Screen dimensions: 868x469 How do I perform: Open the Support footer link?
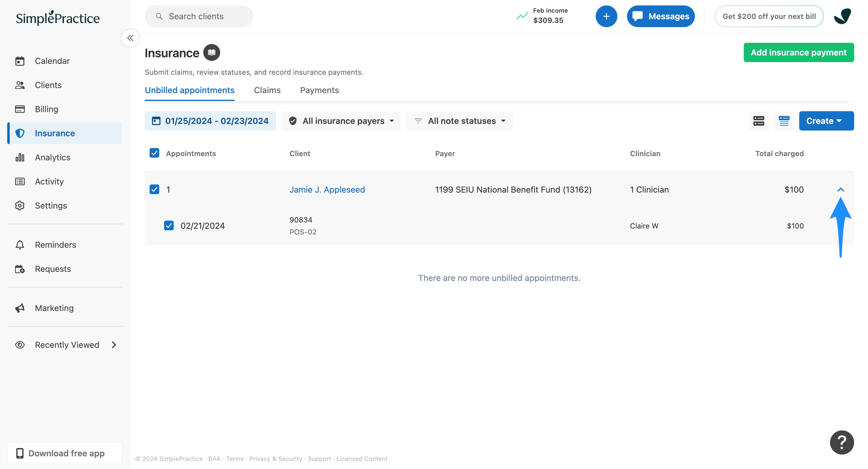(319, 458)
